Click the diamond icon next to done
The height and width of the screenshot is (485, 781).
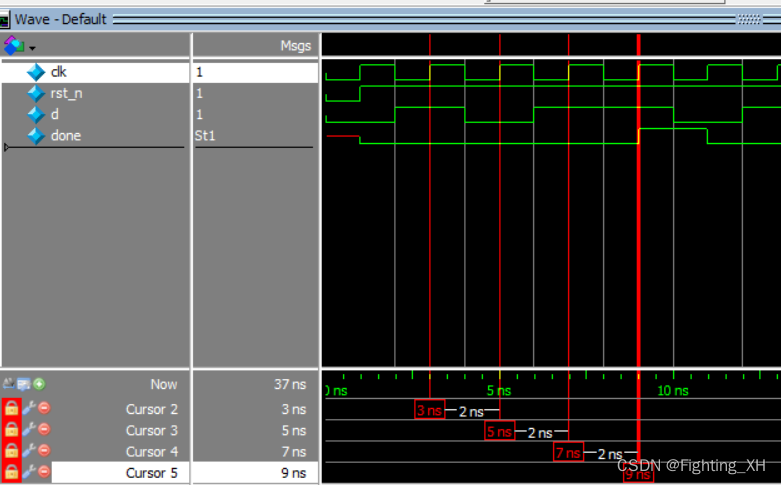click(36, 136)
